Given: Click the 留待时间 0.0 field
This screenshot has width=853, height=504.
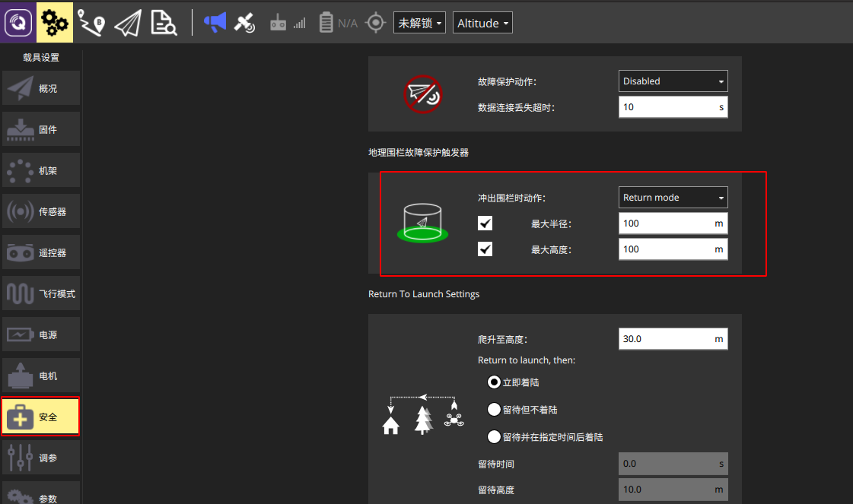Looking at the screenshot, I should point(673,464).
